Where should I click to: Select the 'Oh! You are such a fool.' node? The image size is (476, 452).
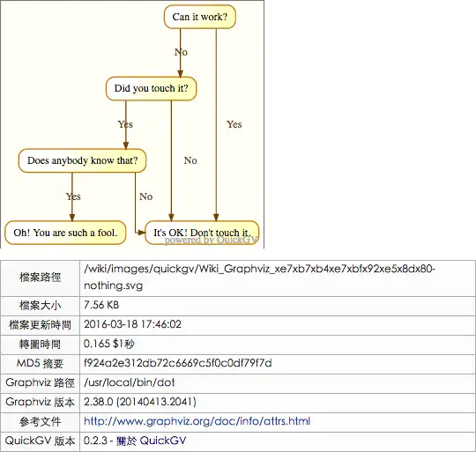[x=65, y=233]
